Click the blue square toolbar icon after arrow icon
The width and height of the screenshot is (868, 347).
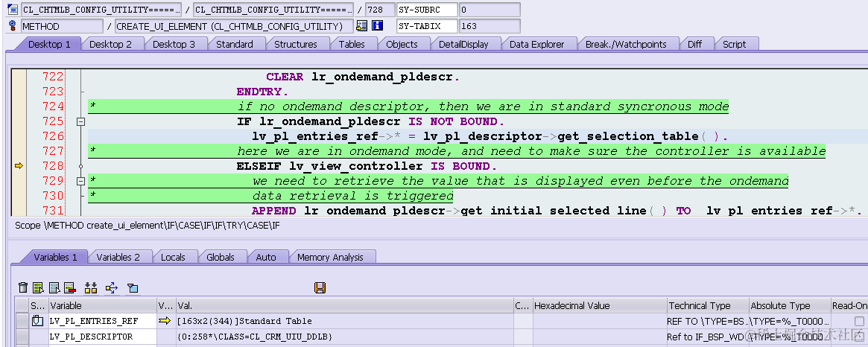[x=133, y=287]
